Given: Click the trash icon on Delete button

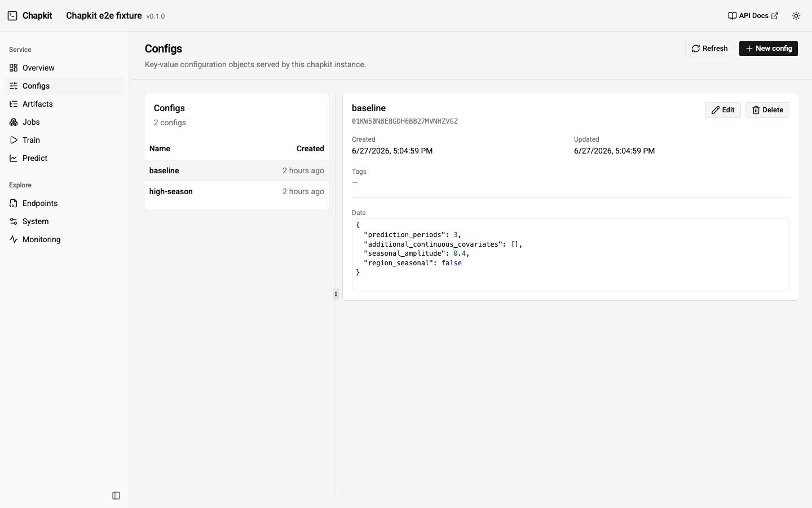Looking at the screenshot, I should point(756,110).
